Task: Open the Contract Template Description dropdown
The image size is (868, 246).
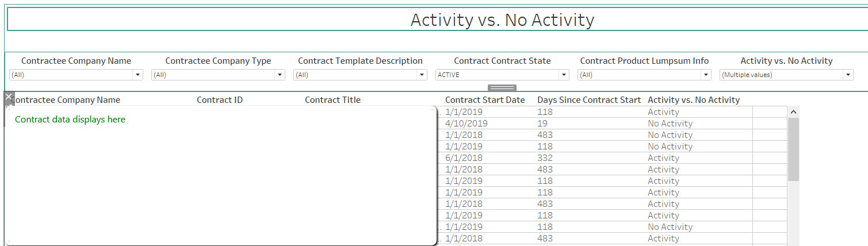Action: pyautogui.click(x=422, y=75)
